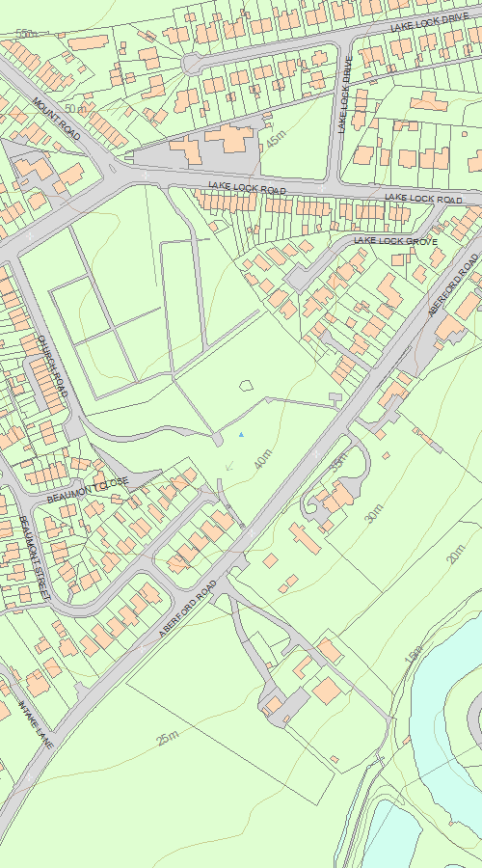Image resolution: width=482 pixels, height=868 pixels.
Task: Click the 50m contour label
Action: [x=76, y=108]
